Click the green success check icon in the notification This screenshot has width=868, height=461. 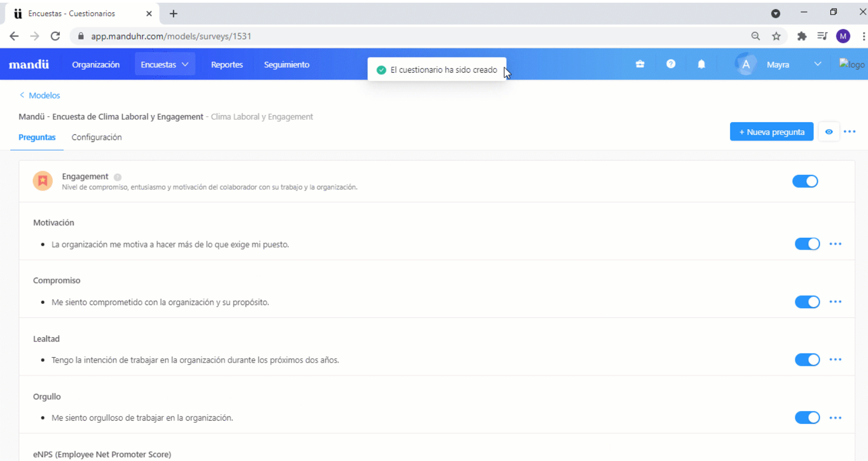(x=381, y=70)
